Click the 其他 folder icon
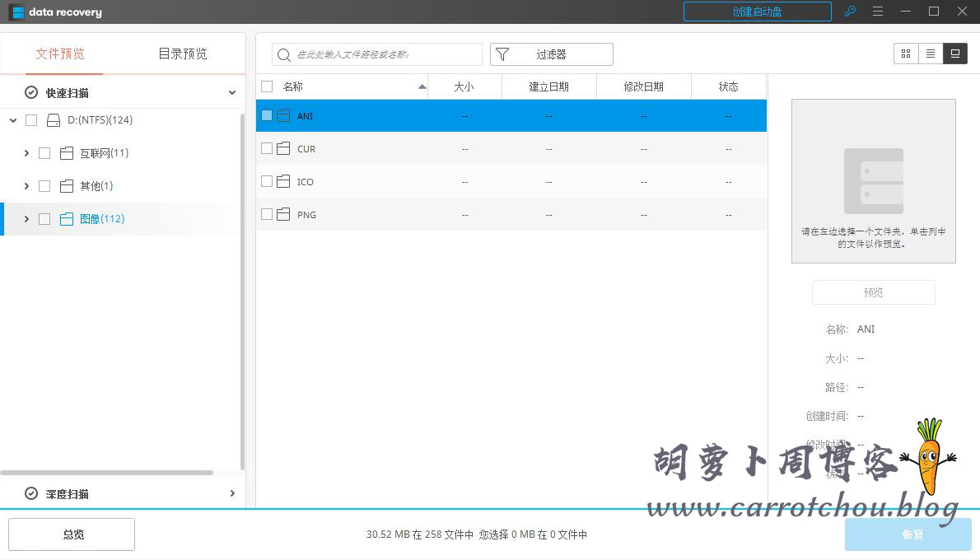The width and height of the screenshot is (980, 560). [x=67, y=186]
